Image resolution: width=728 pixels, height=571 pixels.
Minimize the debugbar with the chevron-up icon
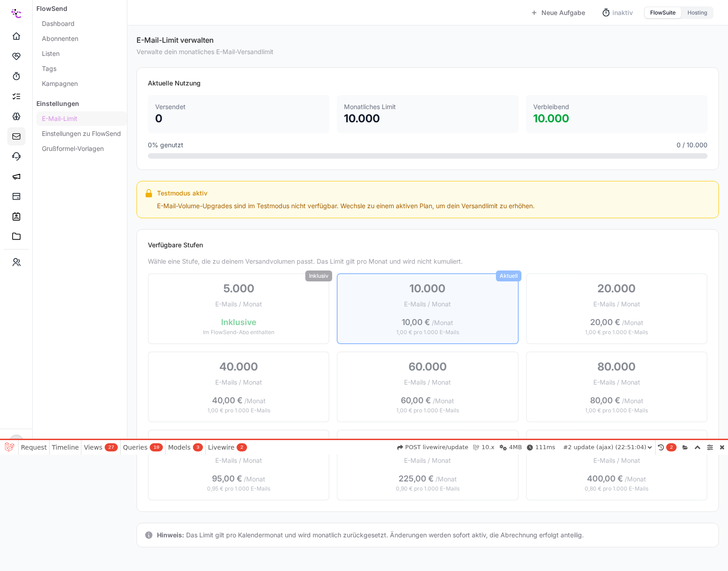pyautogui.click(x=698, y=447)
